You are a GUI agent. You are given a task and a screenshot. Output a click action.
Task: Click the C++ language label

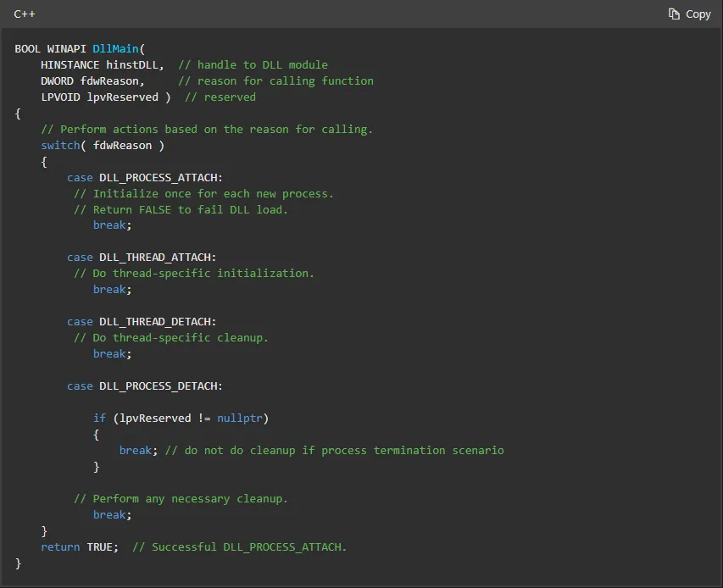pyautogui.click(x=25, y=14)
